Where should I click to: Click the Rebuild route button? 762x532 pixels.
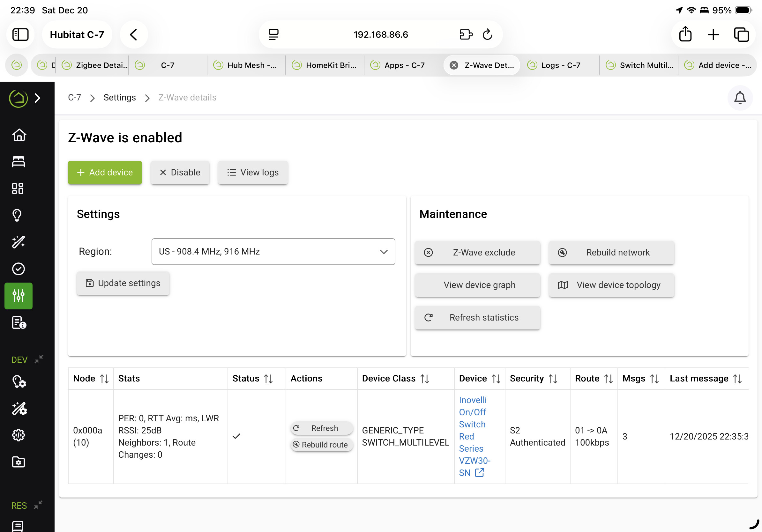point(321,445)
